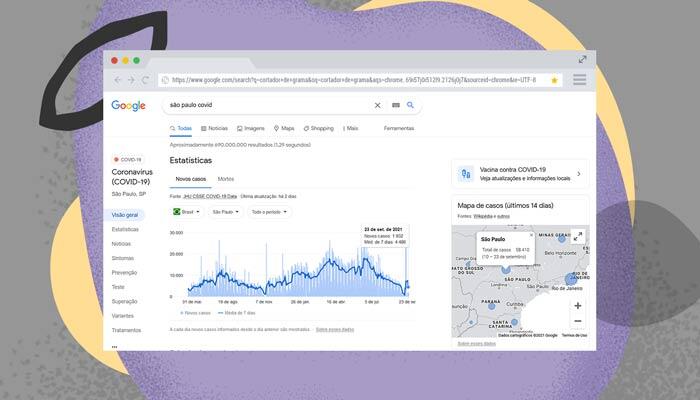This screenshot has width=700, height=400.
Task: Select Estatísticas in sidebar
Action: 125,229
